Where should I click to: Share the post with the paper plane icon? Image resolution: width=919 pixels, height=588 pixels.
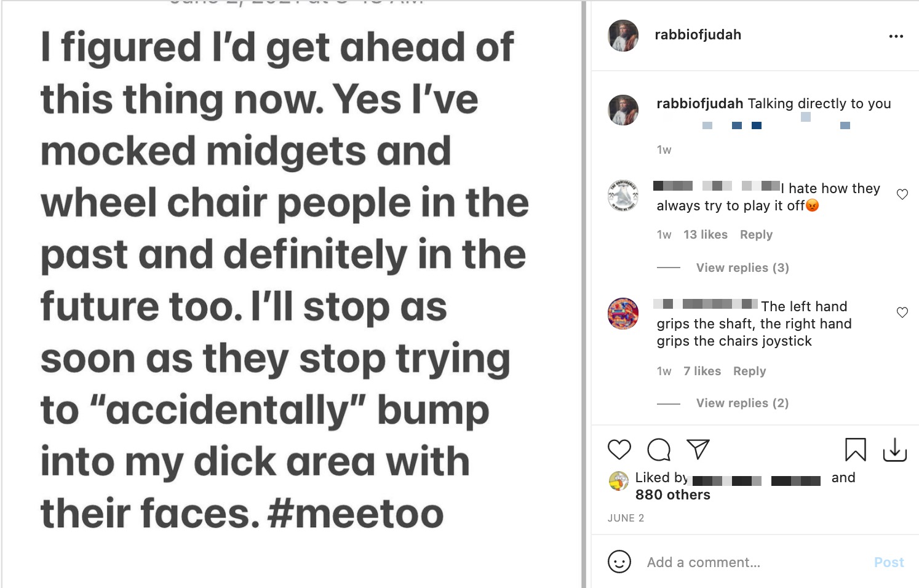(698, 450)
